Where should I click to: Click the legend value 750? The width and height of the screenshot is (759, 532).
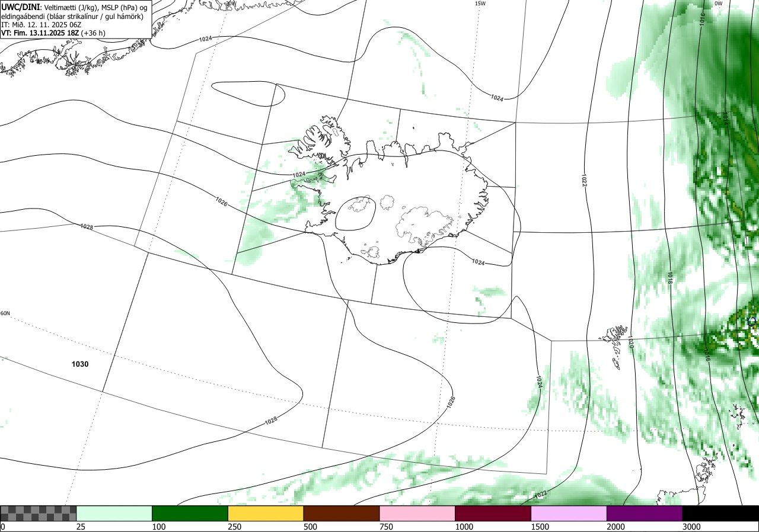(386, 527)
